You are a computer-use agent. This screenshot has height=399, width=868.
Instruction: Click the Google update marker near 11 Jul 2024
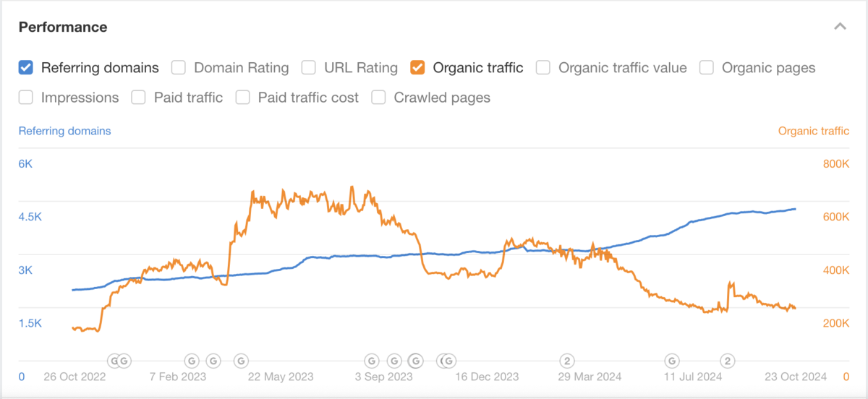point(673,360)
